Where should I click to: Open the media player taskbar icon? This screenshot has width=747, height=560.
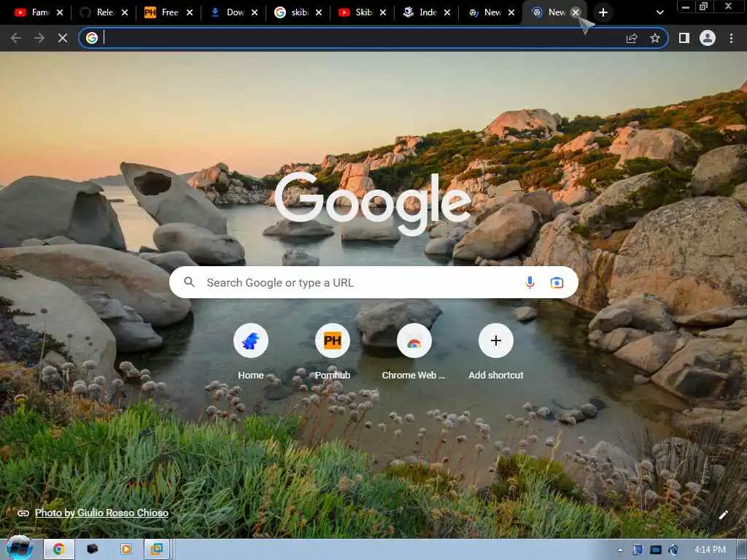coord(125,549)
